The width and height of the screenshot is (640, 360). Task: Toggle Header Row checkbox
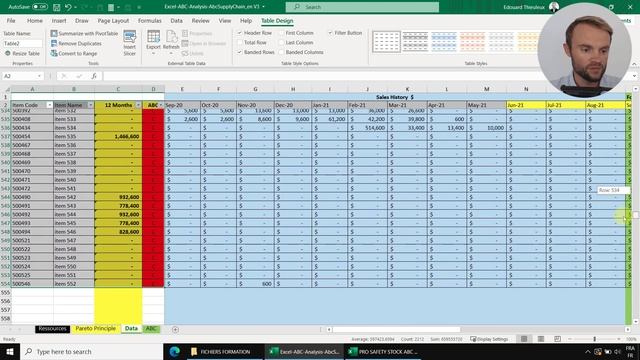click(x=240, y=33)
